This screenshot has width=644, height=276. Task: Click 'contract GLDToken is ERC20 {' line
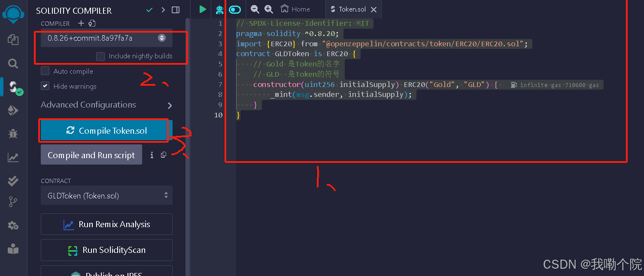(296, 54)
